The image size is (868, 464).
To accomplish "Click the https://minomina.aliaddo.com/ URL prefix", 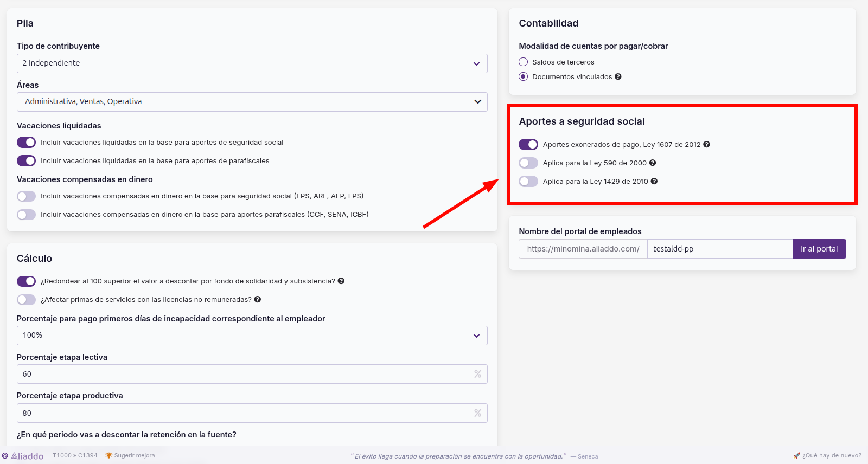I will [x=583, y=249].
